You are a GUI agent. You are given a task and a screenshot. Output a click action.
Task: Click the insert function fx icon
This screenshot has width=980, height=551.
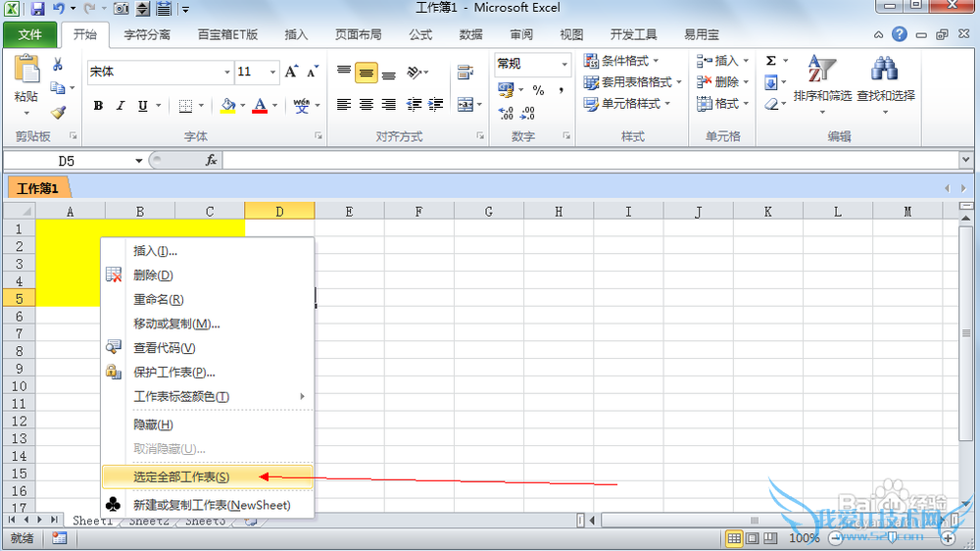tap(212, 161)
